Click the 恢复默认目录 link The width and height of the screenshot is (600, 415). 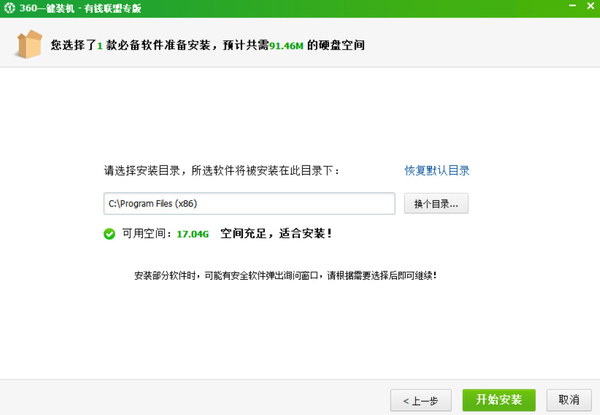click(x=437, y=170)
